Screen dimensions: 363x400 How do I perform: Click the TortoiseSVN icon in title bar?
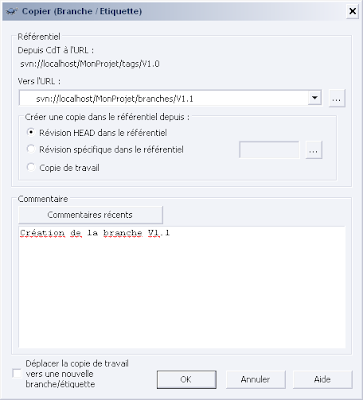(x=12, y=11)
